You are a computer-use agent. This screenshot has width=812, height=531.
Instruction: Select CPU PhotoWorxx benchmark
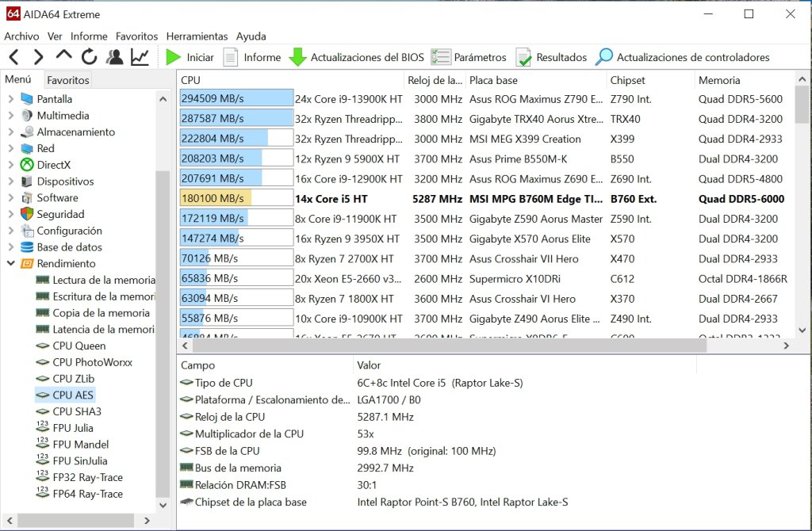84,362
